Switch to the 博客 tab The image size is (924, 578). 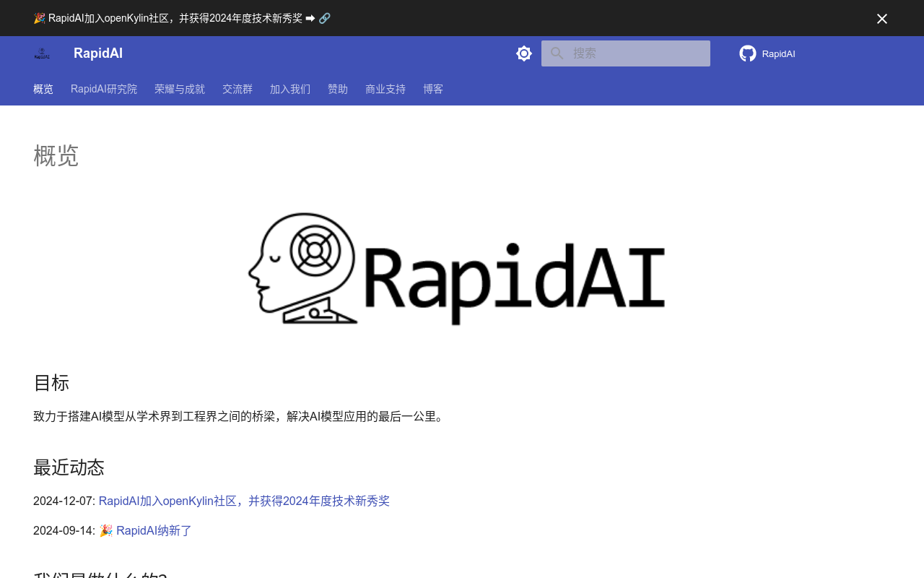coord(433,90)
